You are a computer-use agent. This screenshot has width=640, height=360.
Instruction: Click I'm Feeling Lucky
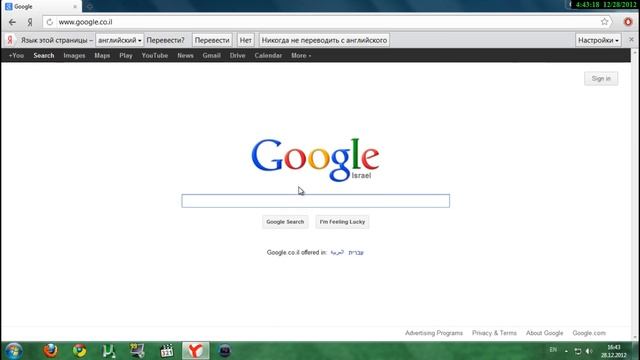coord(342,222)
